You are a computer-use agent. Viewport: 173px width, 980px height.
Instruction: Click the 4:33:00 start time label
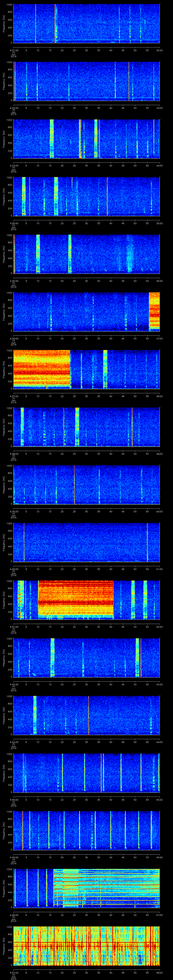pos(14,166)
